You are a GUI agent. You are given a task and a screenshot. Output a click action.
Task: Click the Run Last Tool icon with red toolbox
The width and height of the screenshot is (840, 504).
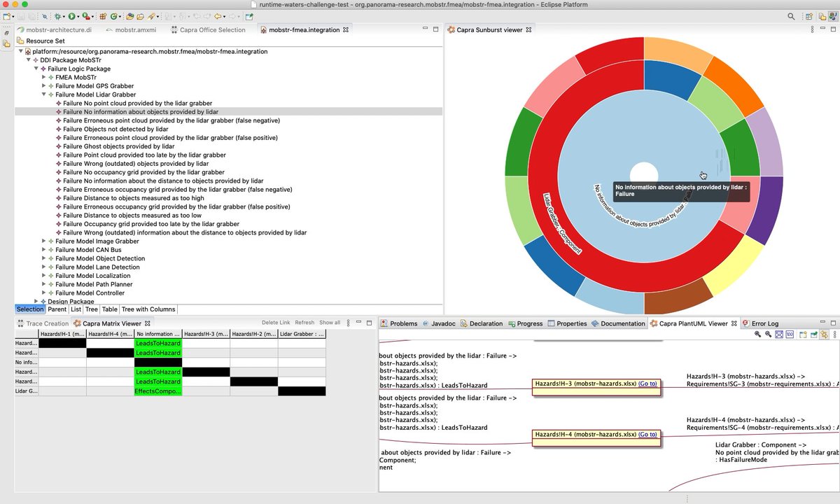click(x=85, y=16)
